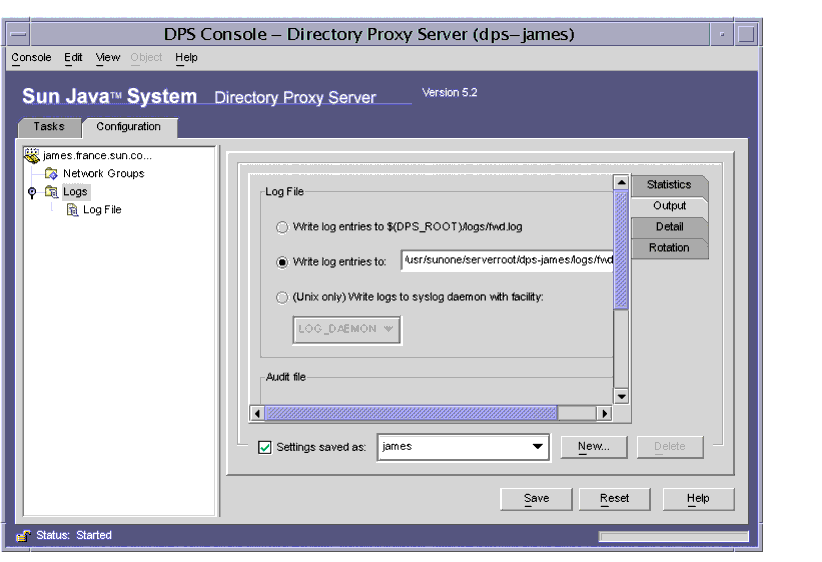The image size is (822, 562).
Task: Click the james.france.sun.co server icon
Action: tap(32, 155)
